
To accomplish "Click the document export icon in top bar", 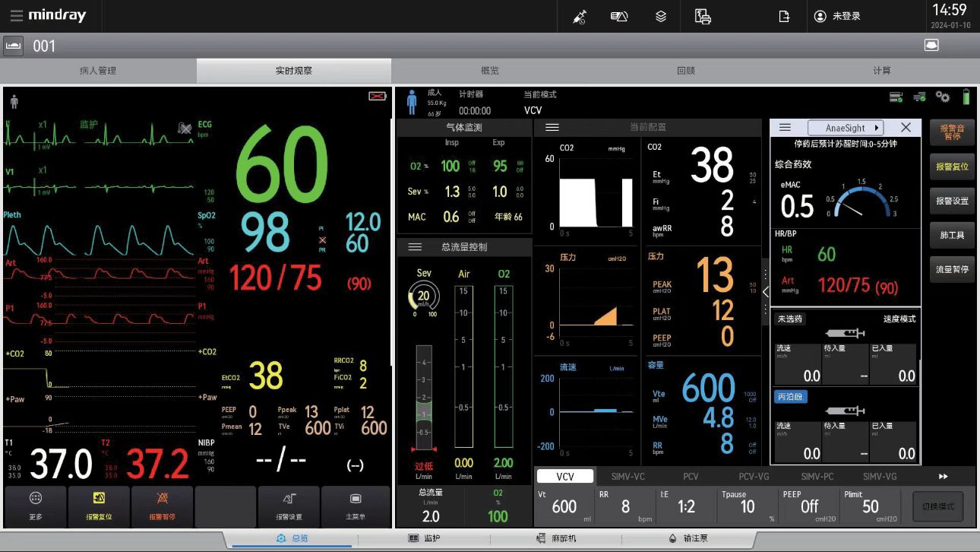I will pyautogui.click(x=784, y=16).
